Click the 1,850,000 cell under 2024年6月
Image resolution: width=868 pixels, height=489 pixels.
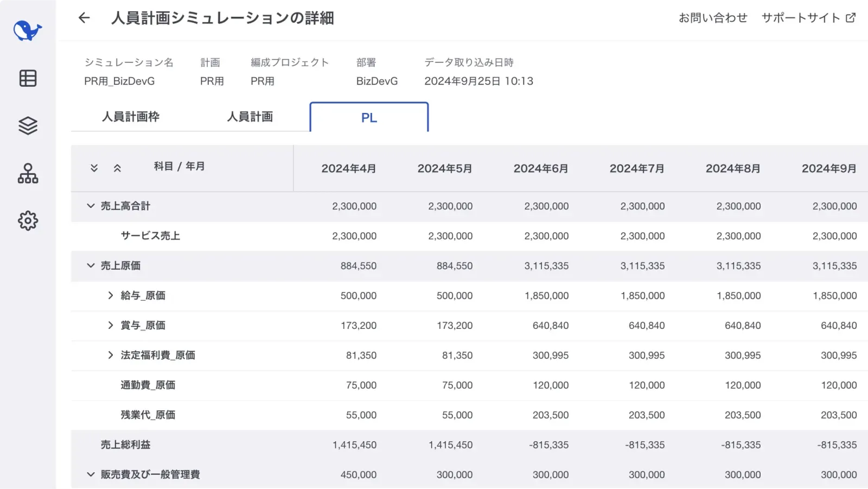click(546, 296)
